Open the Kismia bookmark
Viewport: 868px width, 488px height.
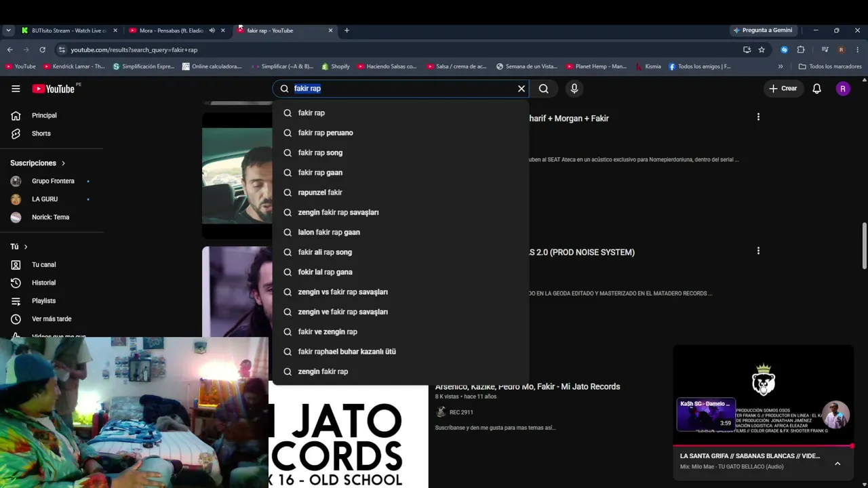648,66
